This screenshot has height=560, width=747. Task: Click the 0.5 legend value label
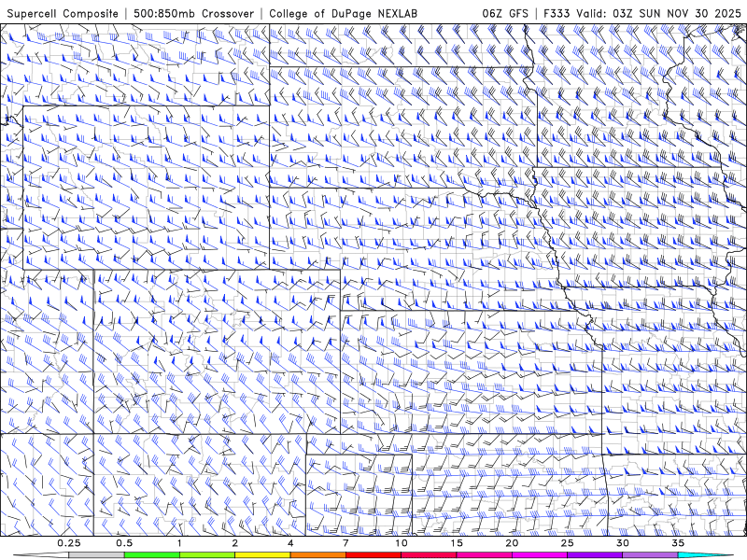[124, 543]
